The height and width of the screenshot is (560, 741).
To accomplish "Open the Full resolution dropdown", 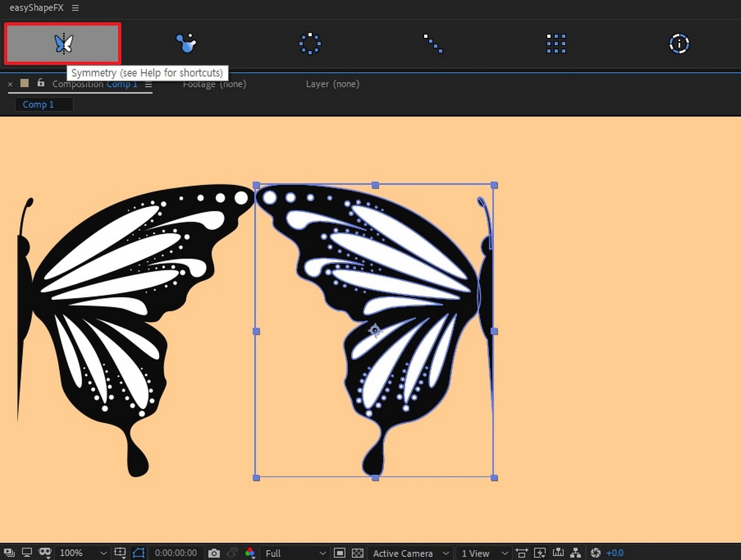I will [x=295, y=553].
